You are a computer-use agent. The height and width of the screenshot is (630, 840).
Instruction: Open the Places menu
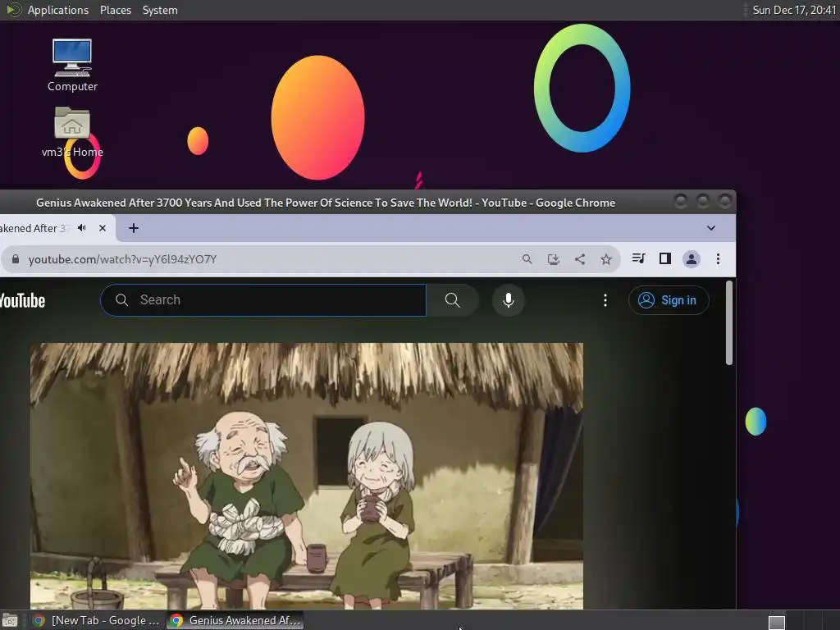pyautogui.click(x=115, y=10)
